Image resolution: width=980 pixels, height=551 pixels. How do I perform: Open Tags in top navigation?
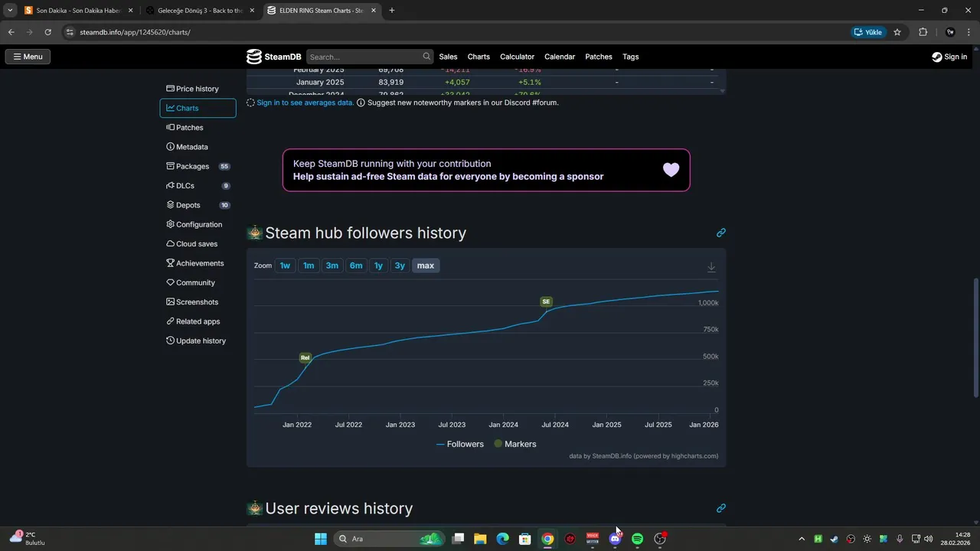click(630, 57)
